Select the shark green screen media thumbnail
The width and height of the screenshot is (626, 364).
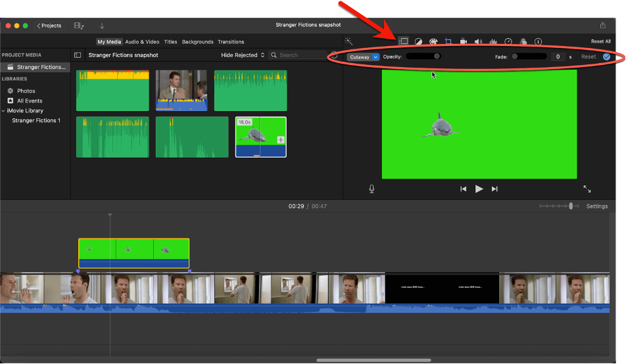tap(260, 137)
